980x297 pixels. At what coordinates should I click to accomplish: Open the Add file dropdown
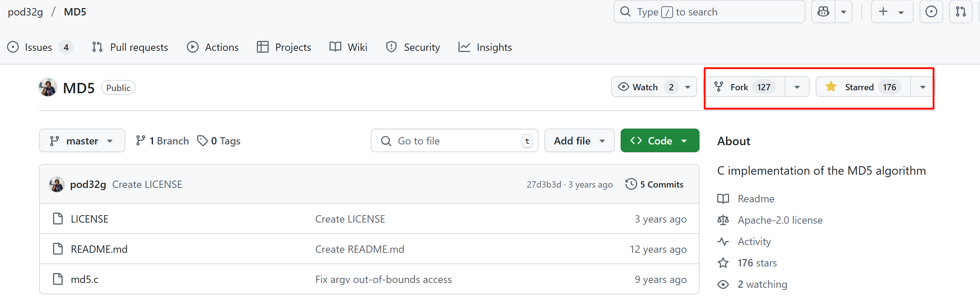[579, 141]
